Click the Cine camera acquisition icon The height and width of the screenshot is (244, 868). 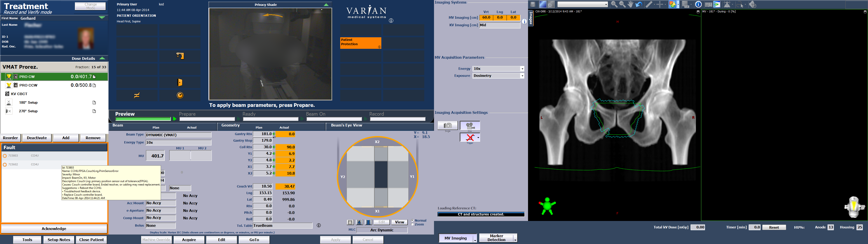tap(470, 126)
